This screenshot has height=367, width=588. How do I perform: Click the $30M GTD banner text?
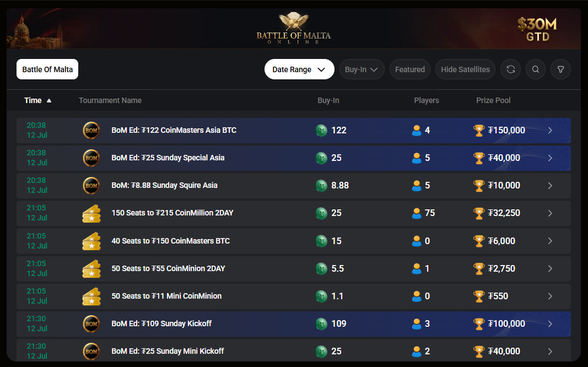(x=537, y=29)
